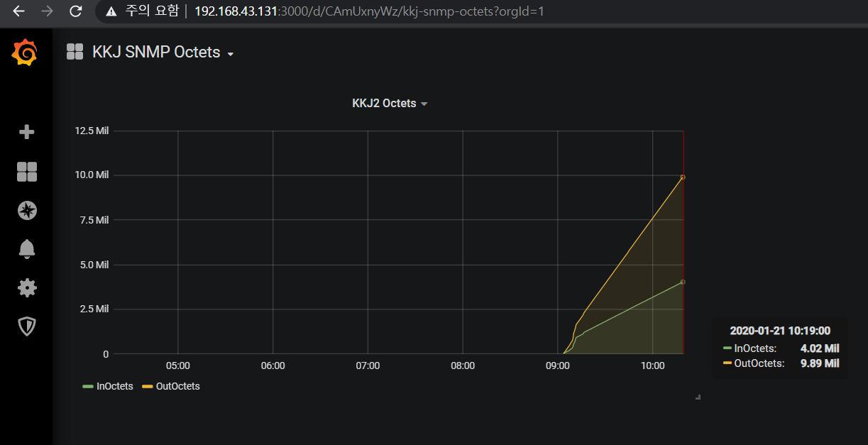Reload the page with the refresh icon
Image resolution: width=868 pixels, height=445 pixels.
click(75, 11)
